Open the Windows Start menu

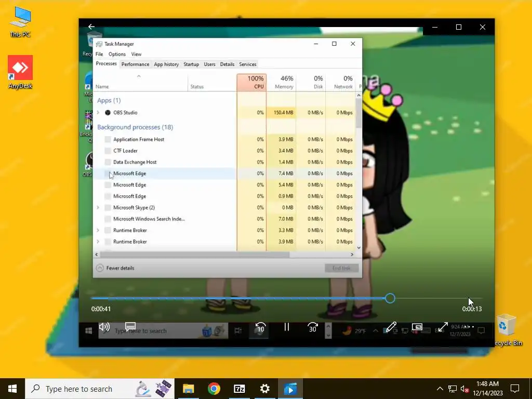pyautogui.click(x=12, y=389)
